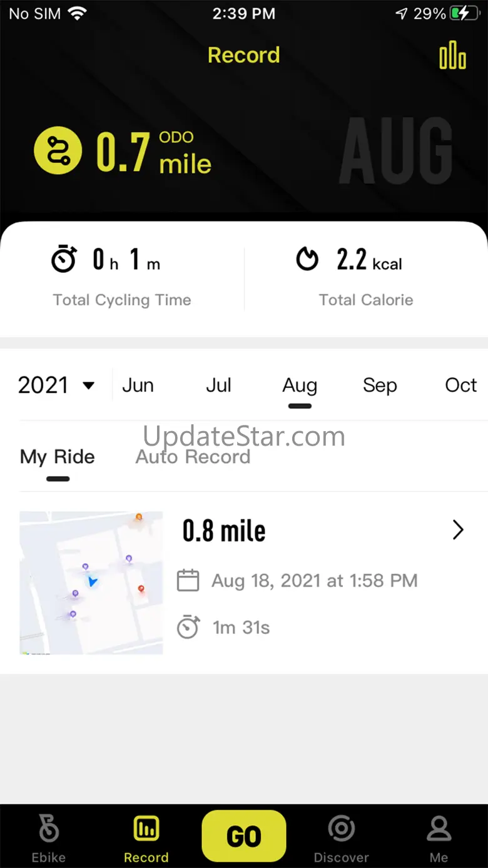Tap the 0.8 mile ride entry title
The width and height of the screenshot is (488, 868).
[224, 531]
